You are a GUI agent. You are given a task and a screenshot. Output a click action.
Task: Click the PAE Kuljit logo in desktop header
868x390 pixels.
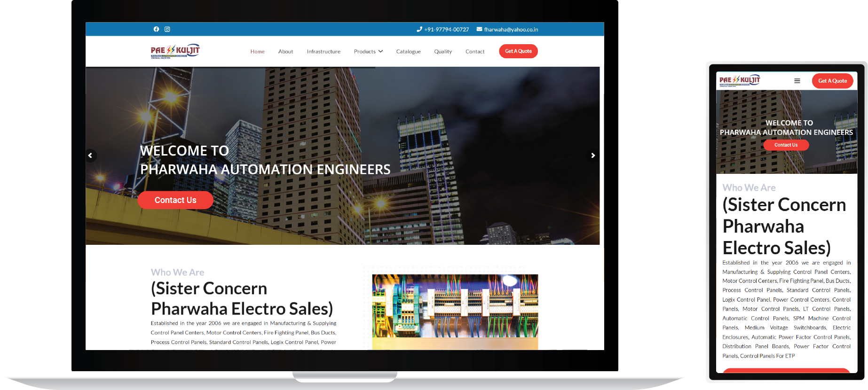[175, 51]
